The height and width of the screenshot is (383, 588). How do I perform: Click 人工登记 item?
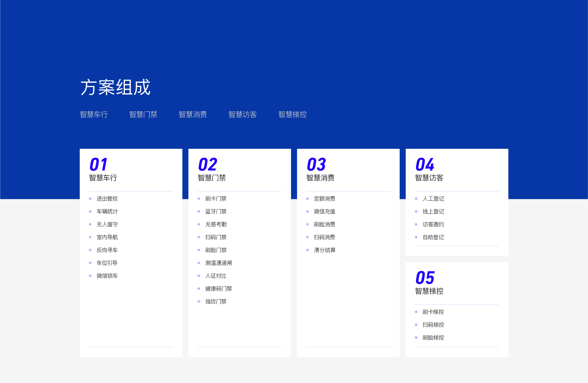[x=433, y=199]
